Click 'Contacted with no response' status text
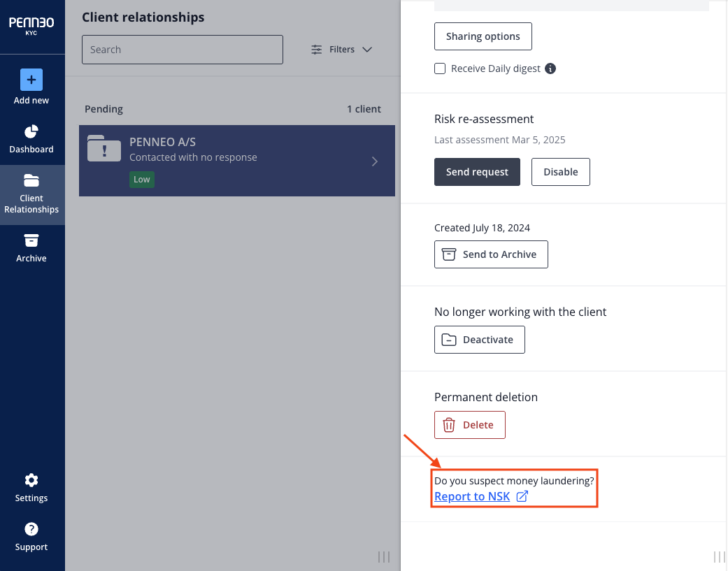Image resolution: width=728 pixels, height=571 pixels. tap(193, 157)
